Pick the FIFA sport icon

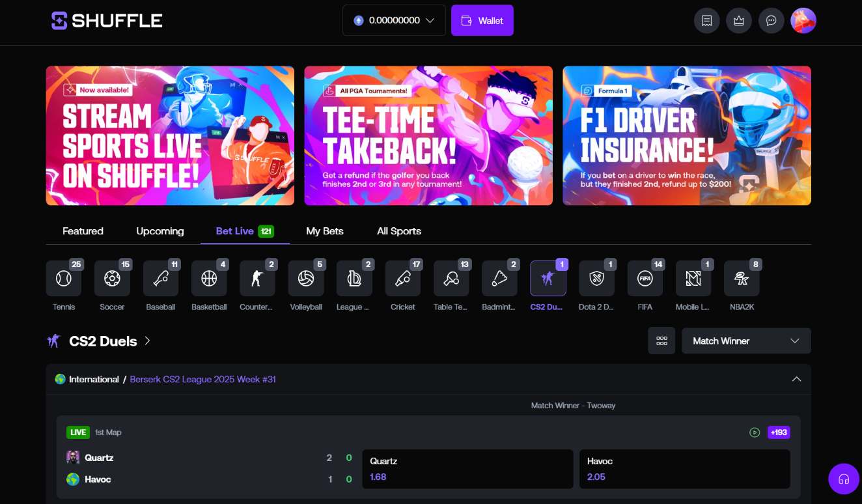coord(645,279)
